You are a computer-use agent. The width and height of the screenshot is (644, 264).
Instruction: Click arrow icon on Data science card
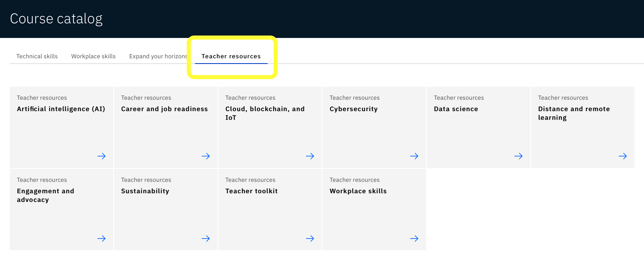click(519, 156)
